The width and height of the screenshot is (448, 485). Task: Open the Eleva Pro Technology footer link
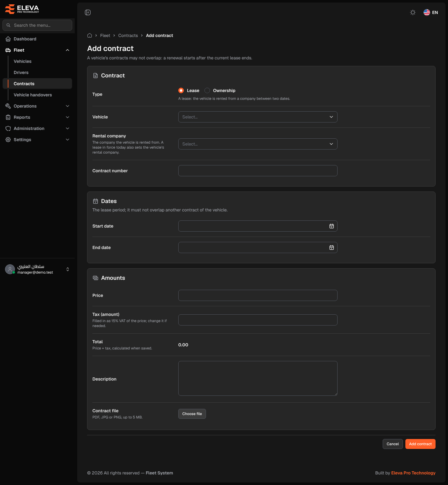pos(413,473)
